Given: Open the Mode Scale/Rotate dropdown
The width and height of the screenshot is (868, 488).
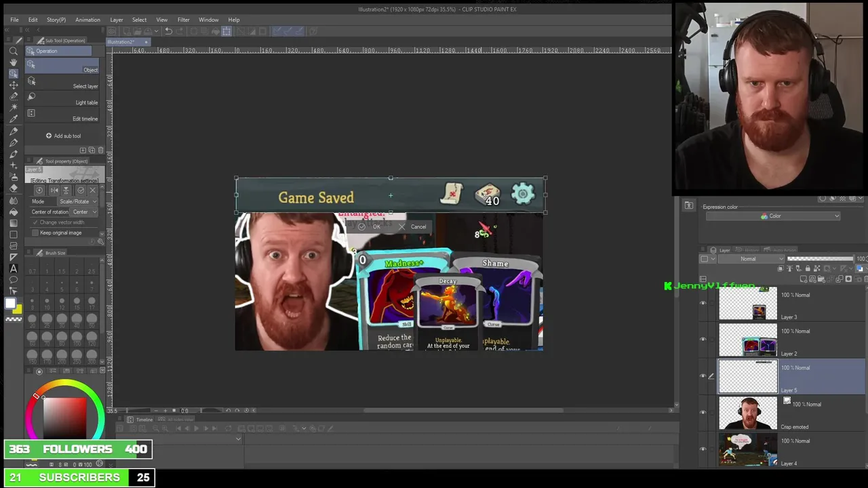Looking at the screenshot, I should coord(77,201).
